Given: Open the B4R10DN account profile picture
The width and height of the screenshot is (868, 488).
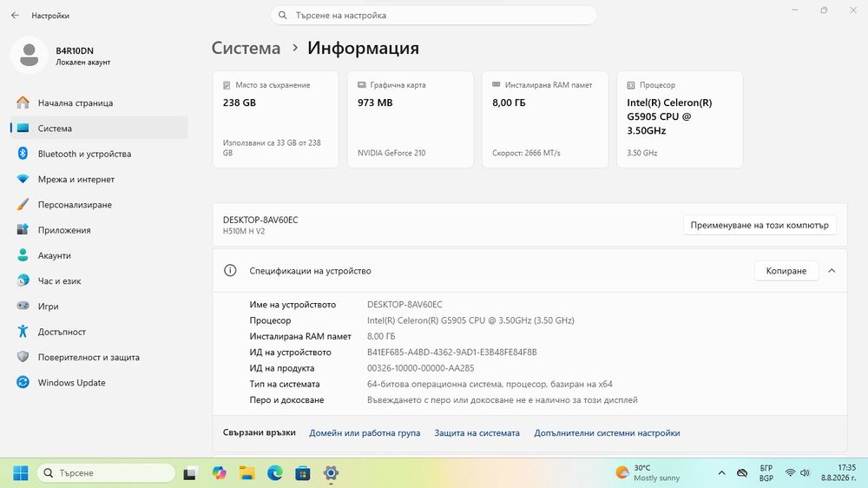Looking at the screenshot, I should 30,56.
